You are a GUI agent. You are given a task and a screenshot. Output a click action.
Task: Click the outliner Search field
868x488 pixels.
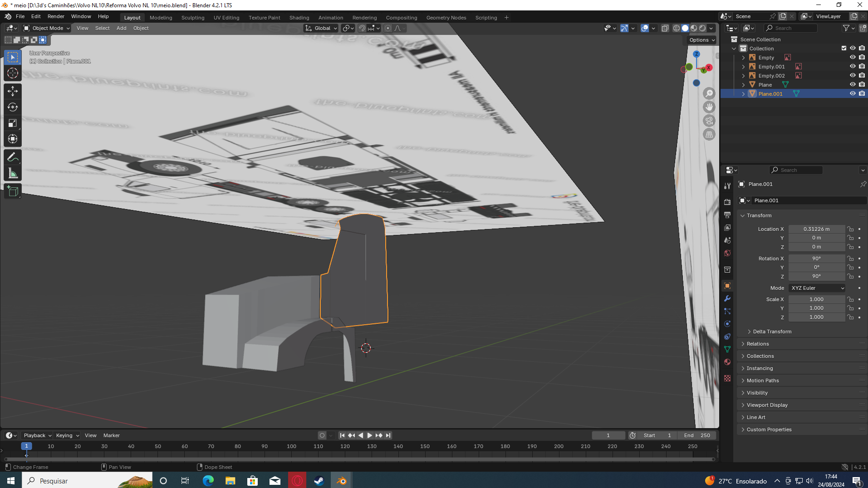tap(790, 28)
